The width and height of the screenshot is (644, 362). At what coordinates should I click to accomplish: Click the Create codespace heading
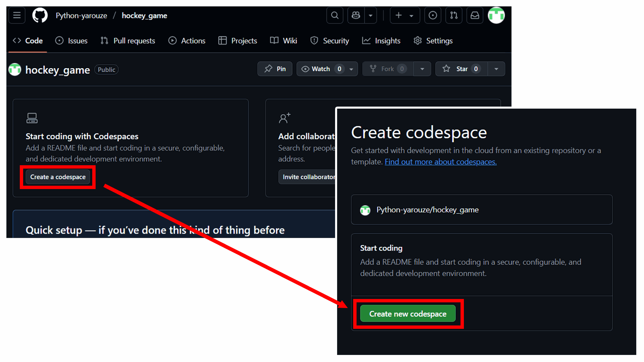419,133
